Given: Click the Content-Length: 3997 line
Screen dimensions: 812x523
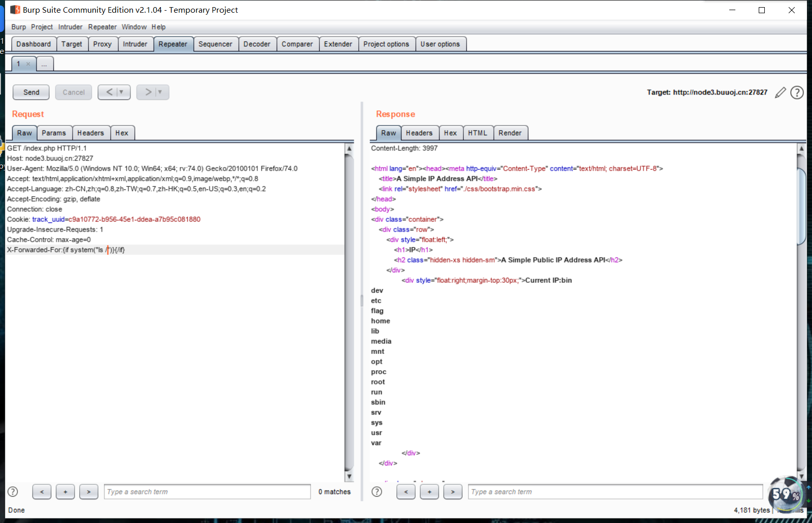Looking at the screenshot, I should [x=404, y=148].
